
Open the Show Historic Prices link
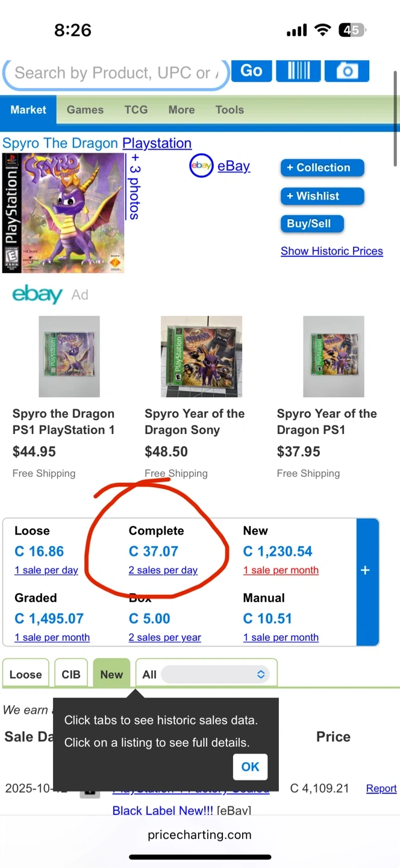pos(331,251)
